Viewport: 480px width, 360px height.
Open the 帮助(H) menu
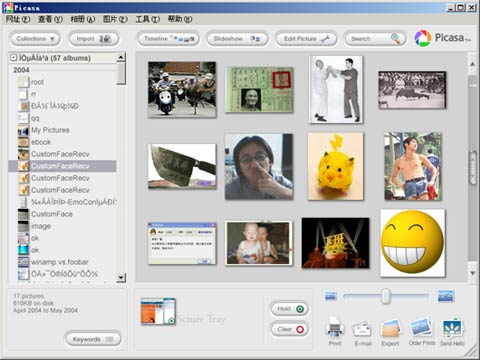pyautogui.click(x=180, y=19)
